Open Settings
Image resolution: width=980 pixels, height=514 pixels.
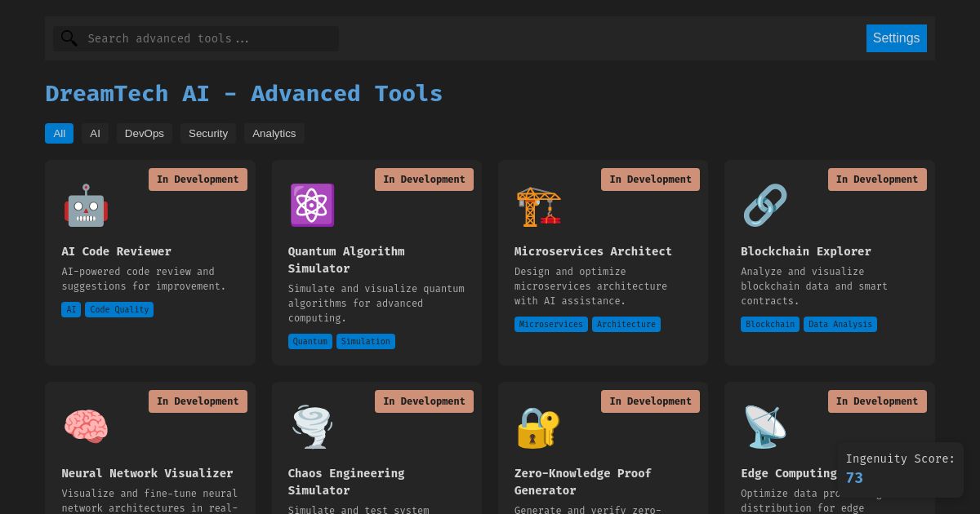tap(896, 38)
